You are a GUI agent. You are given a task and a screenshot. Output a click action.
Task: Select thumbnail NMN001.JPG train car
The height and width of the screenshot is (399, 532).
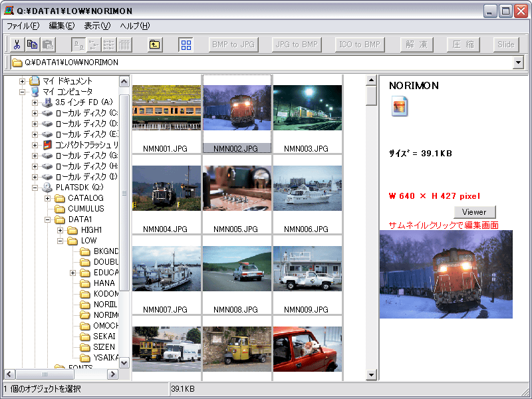pyautogui.click(x=167, y=108)
